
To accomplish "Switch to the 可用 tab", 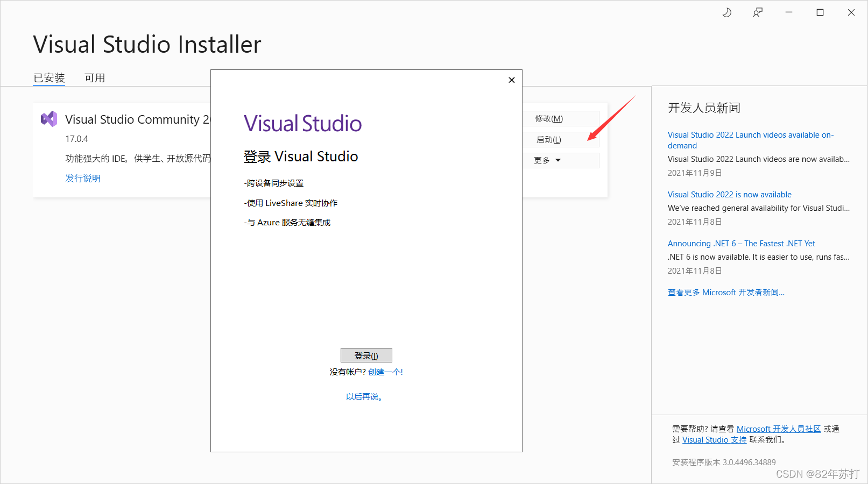I will pos(95,77).
